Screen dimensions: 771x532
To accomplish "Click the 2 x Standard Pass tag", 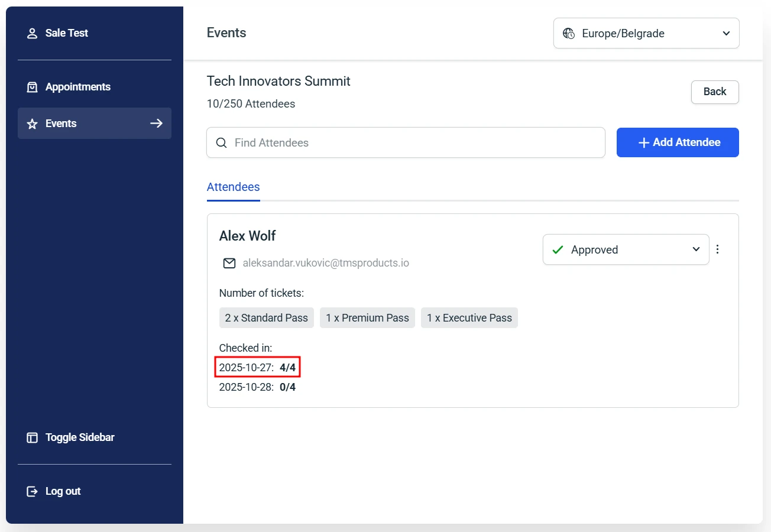I will [x=266, y=318].
